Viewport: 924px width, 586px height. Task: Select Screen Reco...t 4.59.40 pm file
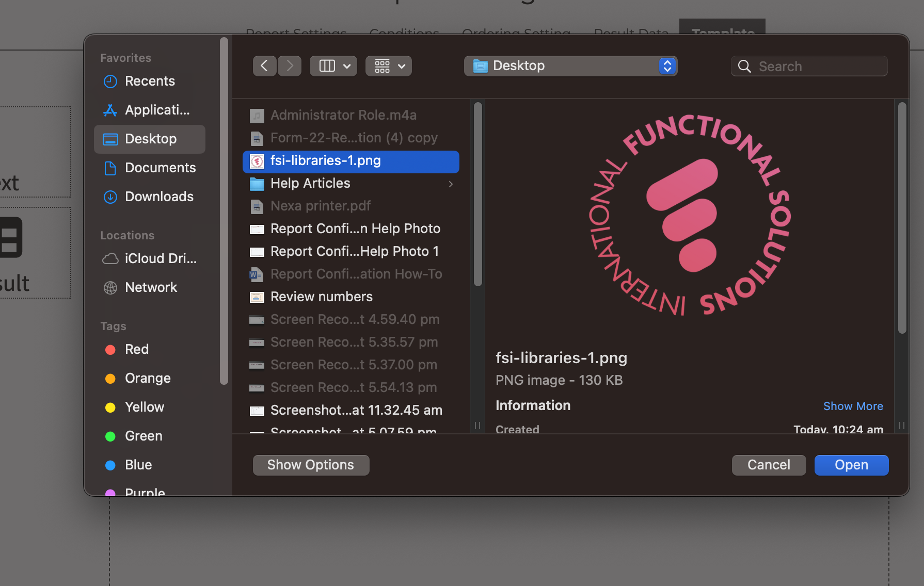pos(351,320)
